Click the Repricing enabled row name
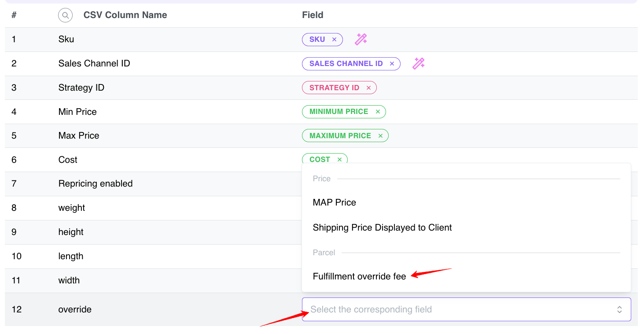The height and width of the screenshot is (334, 644). [x=96, y=184]
